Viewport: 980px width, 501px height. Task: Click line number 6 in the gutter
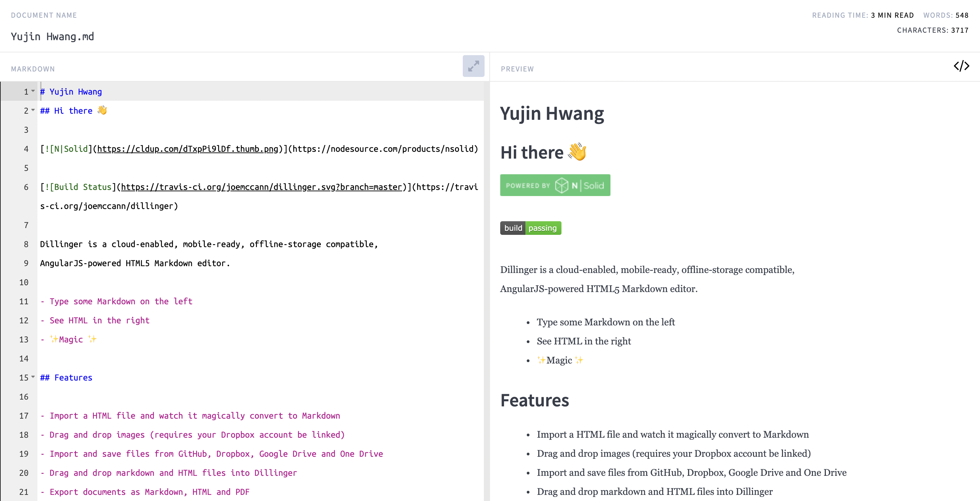(26, 187)
